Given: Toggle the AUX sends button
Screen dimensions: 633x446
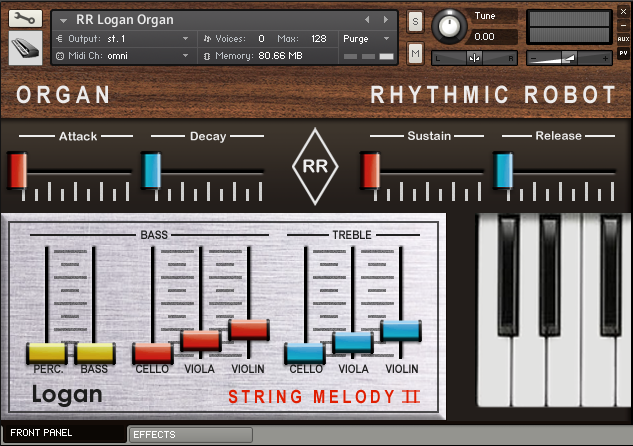Looking at the screenshot, I should (x=623, y=39).
